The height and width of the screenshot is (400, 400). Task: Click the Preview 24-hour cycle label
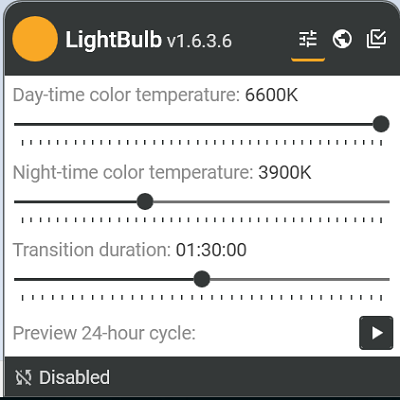[x=104, y=333]
